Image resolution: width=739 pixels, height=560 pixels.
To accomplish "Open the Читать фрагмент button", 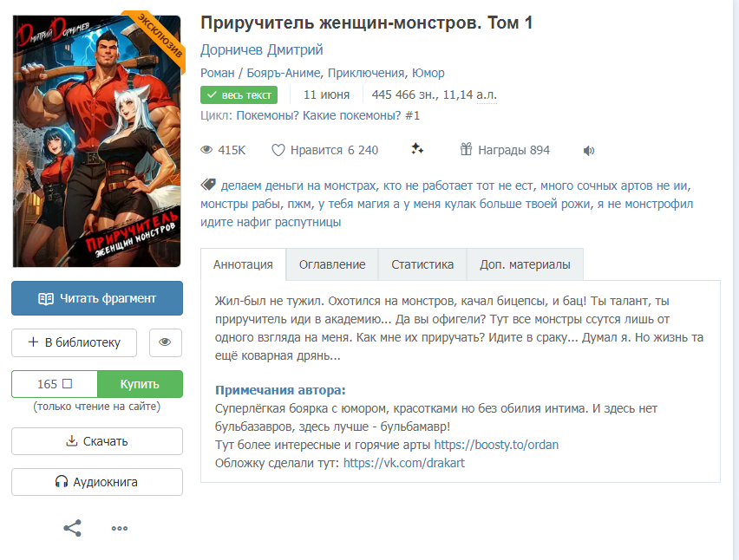I will tap(97, 298).
